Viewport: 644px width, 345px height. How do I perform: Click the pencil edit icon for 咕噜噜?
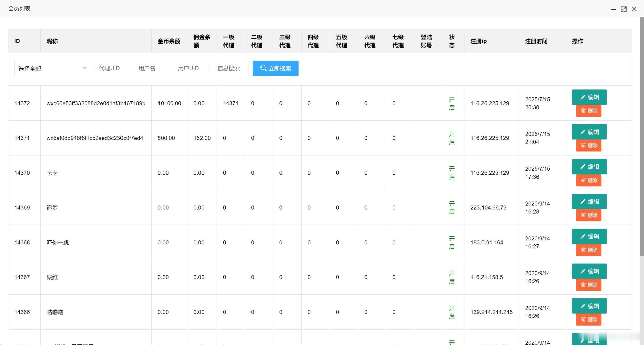(x=583, y=306)
